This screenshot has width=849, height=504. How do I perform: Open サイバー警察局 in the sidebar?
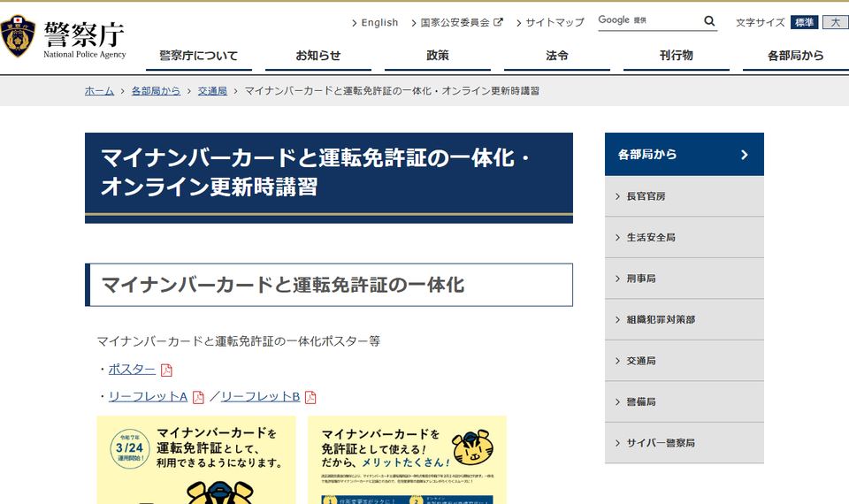685,443
